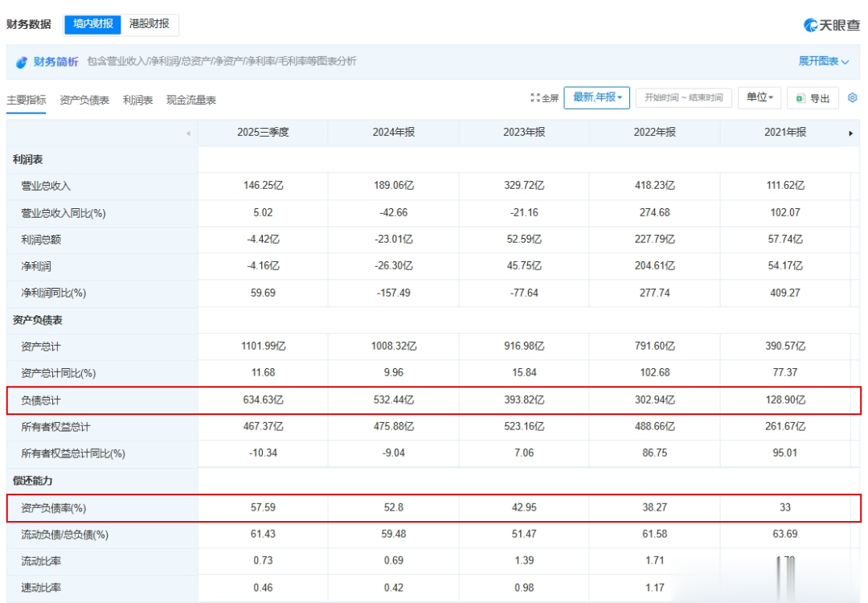Select the 利润表 tab
The image size is (868, 603).
(x=137, y=100)
